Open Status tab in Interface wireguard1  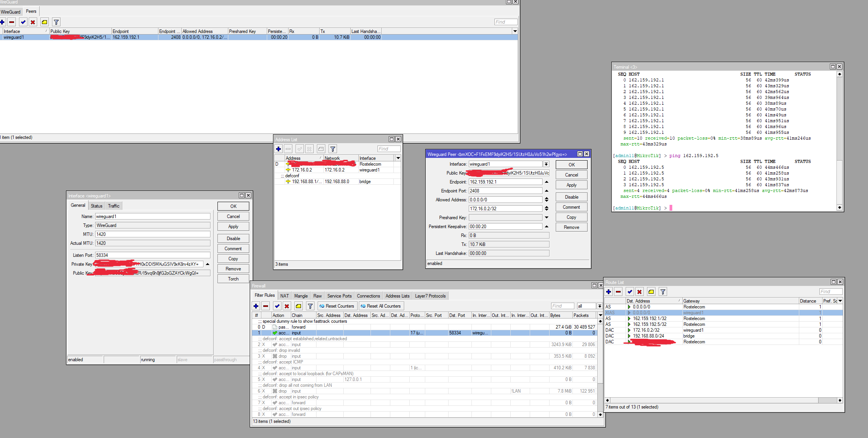click(97, 206)
